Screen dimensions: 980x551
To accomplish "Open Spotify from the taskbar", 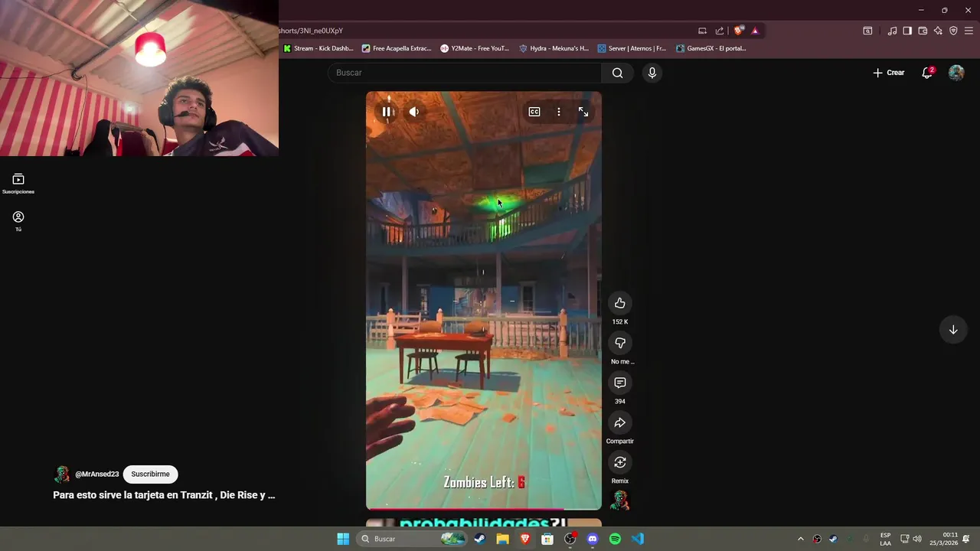I will pos(615,539).
